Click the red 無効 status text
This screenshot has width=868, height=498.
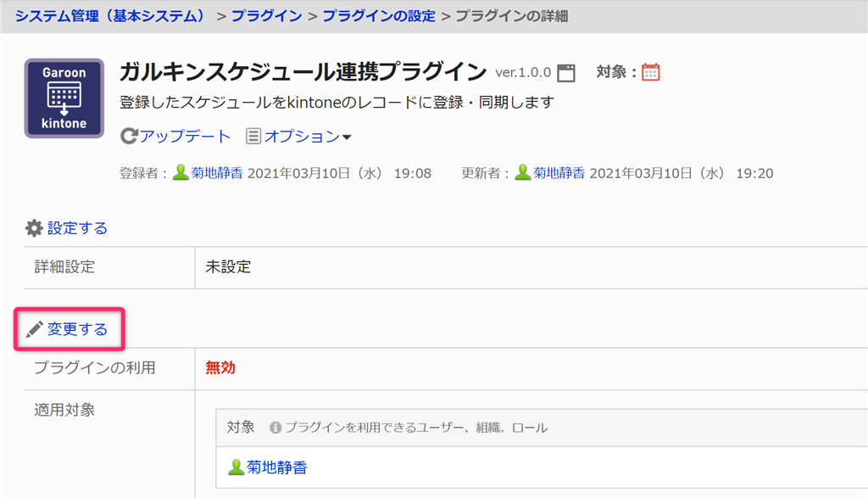tap(220, 368)
